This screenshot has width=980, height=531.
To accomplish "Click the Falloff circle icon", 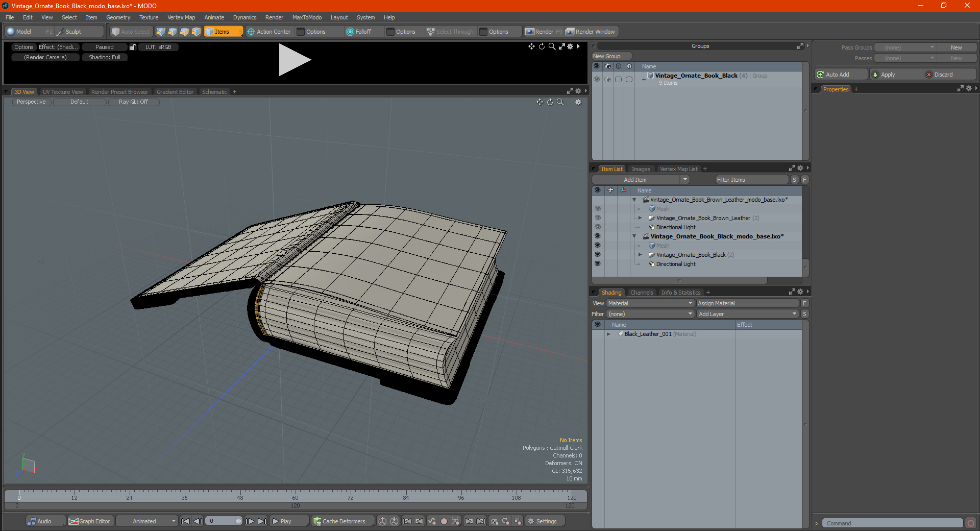I will pyautogui.click(x=350, y=32).
